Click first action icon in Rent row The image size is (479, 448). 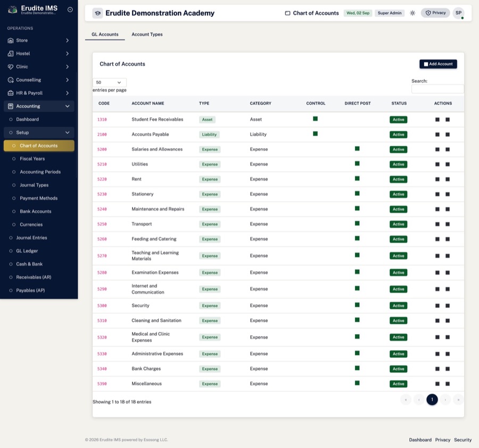pos(437,179)
